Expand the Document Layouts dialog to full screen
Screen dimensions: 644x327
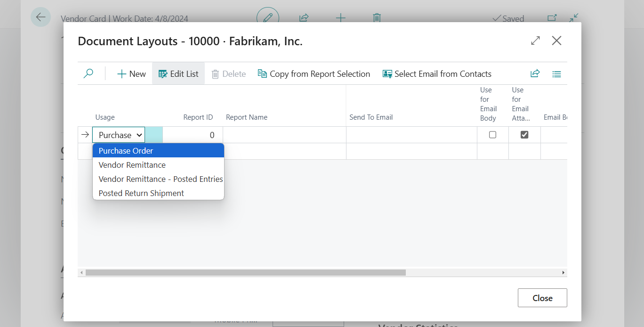(535, 41)
